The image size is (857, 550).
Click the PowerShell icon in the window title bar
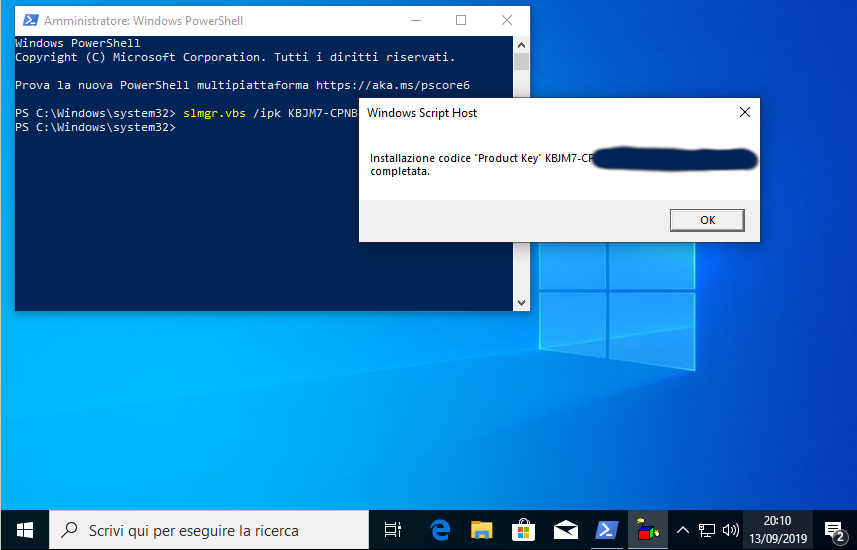coord(31,20)
